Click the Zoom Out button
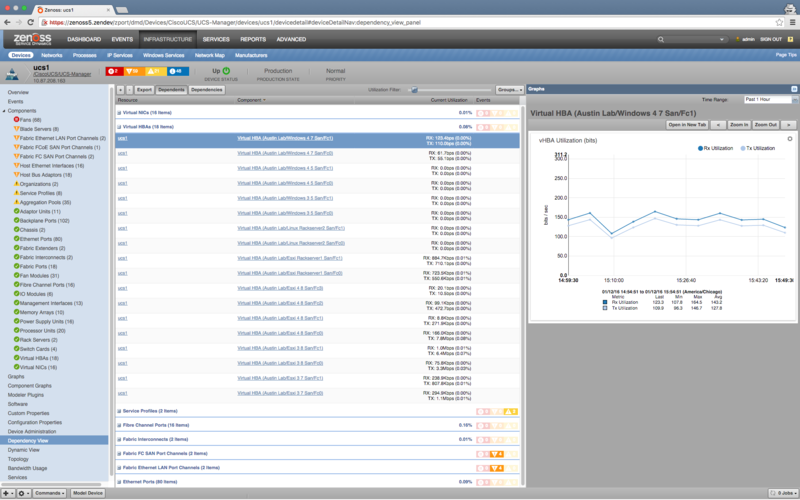800x500 pixels. tap(766, 125)
